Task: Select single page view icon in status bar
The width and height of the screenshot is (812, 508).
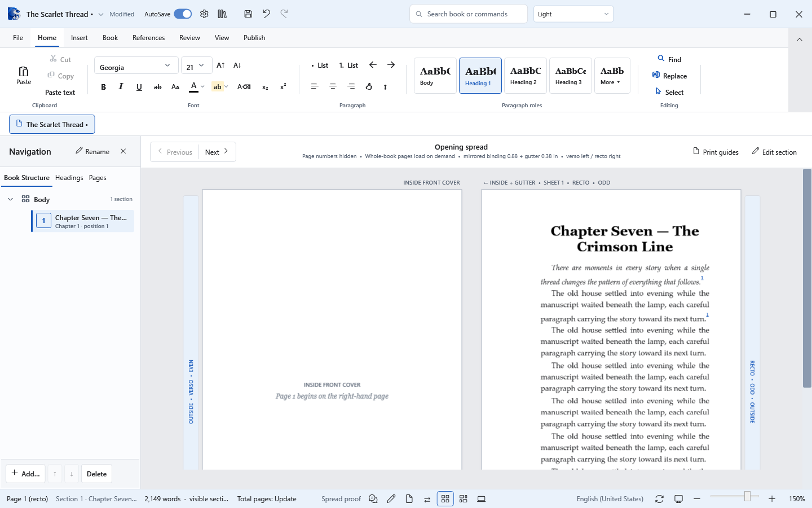Action: 409,499
